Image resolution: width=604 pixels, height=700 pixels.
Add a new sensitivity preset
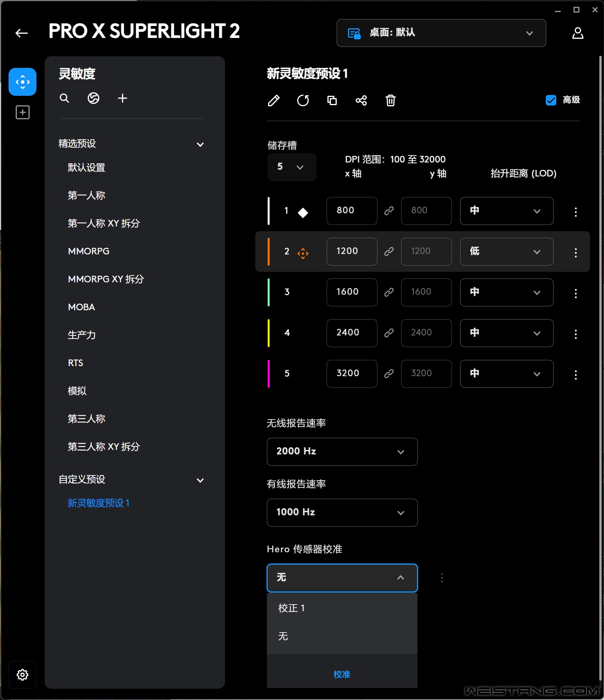pyautogui.click(x=123, y=98)
